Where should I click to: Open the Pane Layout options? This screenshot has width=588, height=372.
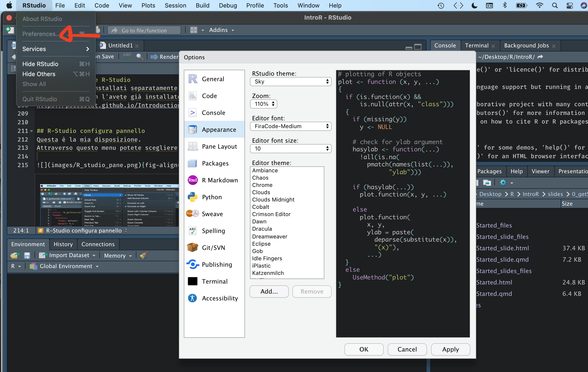219,147
